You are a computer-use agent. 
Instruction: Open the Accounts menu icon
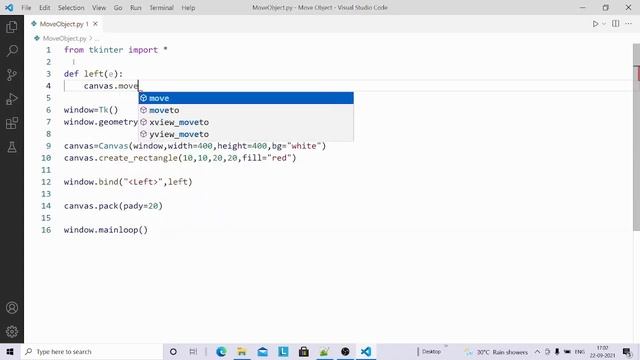[x=12, y=307]
